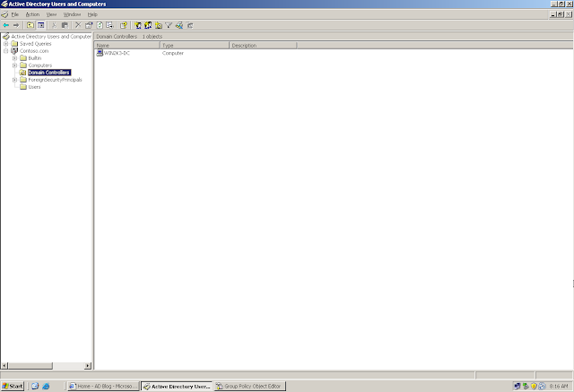Click the Refresh icon in toolbar

click(x=100, y=25)
